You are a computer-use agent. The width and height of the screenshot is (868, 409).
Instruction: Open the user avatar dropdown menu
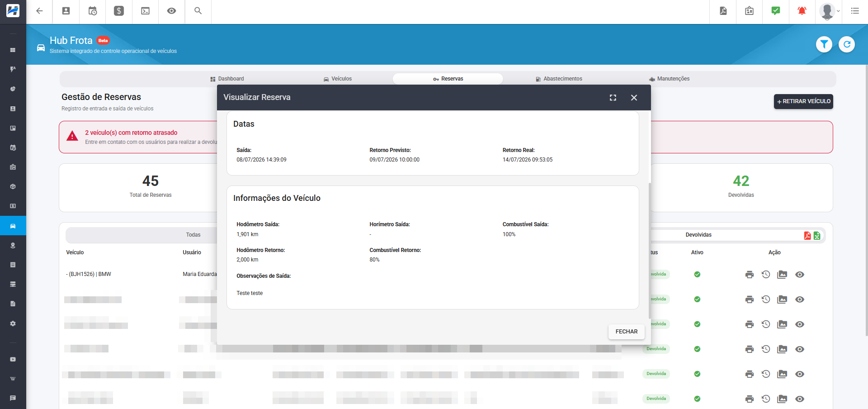[830, 11]
